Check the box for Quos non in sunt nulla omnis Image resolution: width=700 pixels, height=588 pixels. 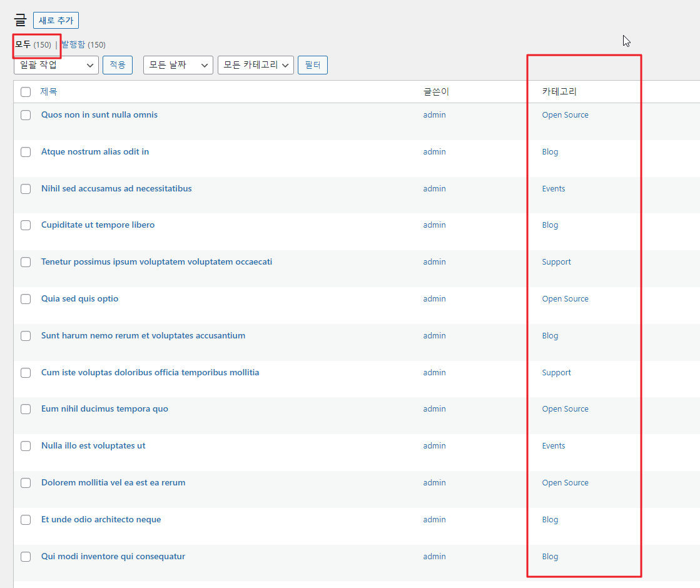[26, 115]
